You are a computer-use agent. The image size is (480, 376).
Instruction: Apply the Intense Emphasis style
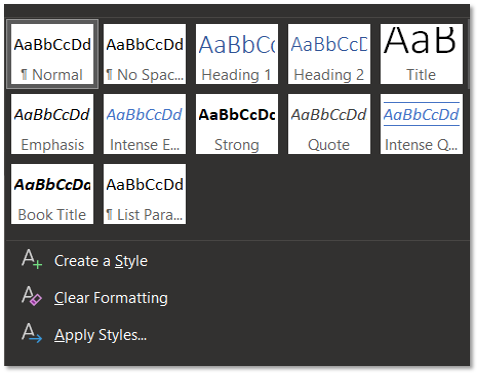[x=145, y=124]
